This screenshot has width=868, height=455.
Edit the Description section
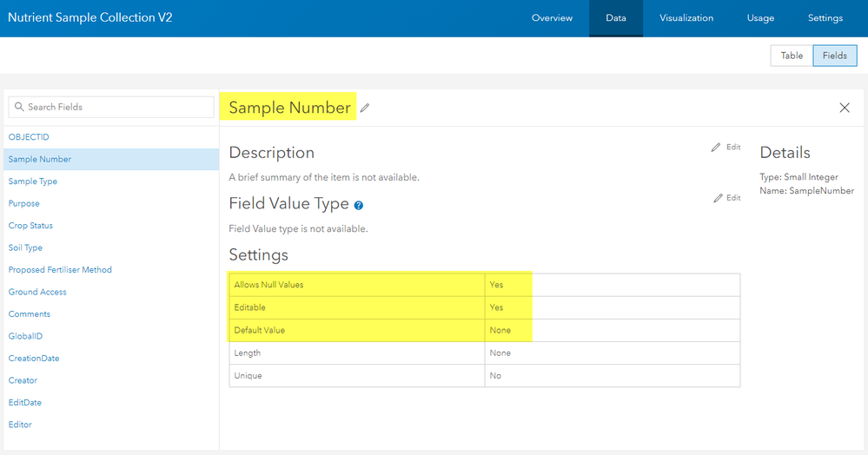(x=726, y=148)
